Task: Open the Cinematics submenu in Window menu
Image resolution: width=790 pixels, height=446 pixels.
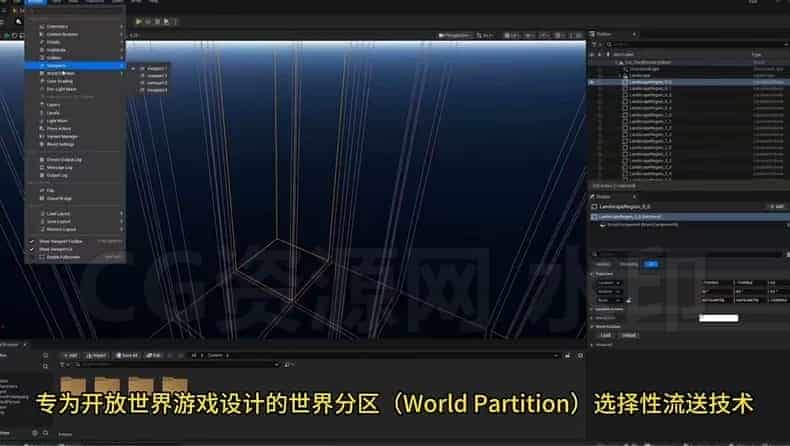Action: [75, 26]
